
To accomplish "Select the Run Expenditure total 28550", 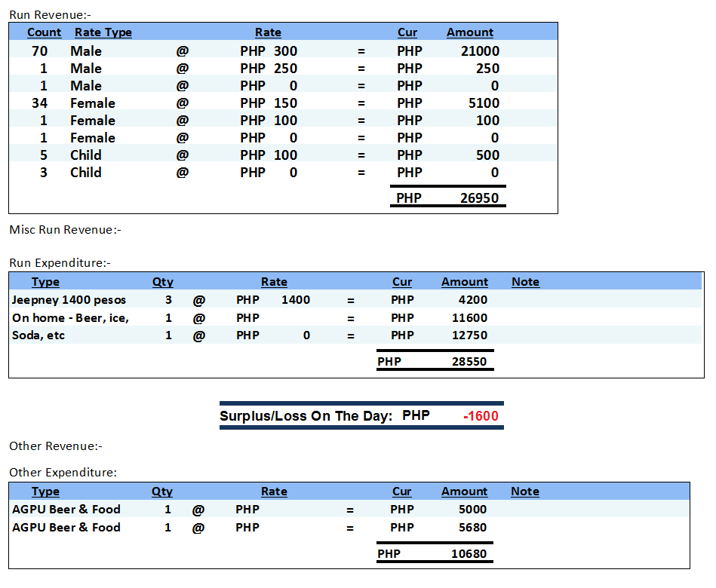I will [x=469, y=362].
